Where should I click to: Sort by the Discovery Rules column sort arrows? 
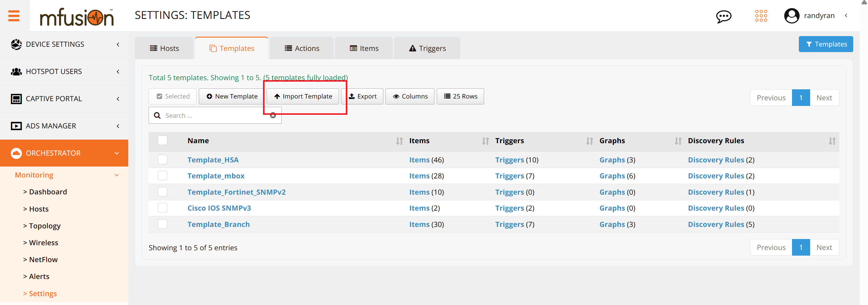point(832,141)
